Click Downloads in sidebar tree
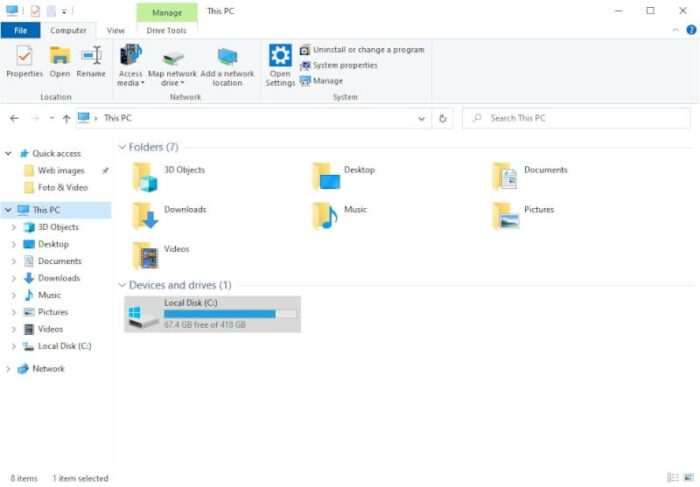 click(59, 278)
